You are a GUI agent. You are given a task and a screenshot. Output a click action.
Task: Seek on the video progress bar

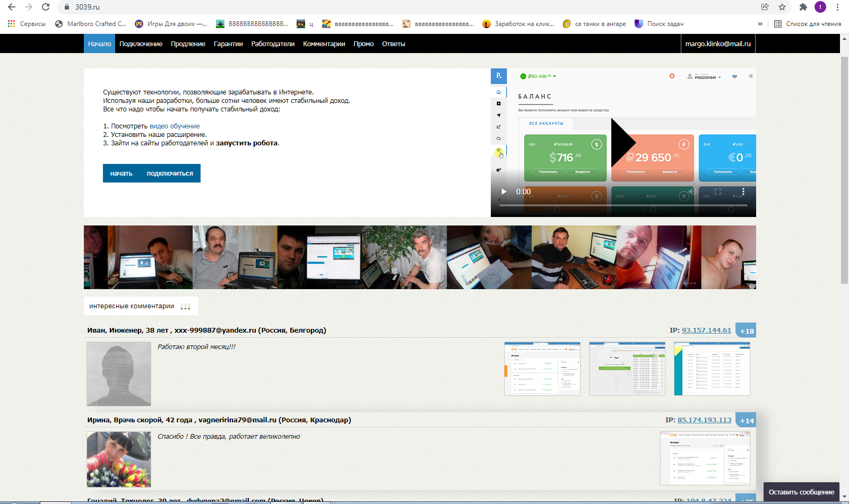coord(623,205)
